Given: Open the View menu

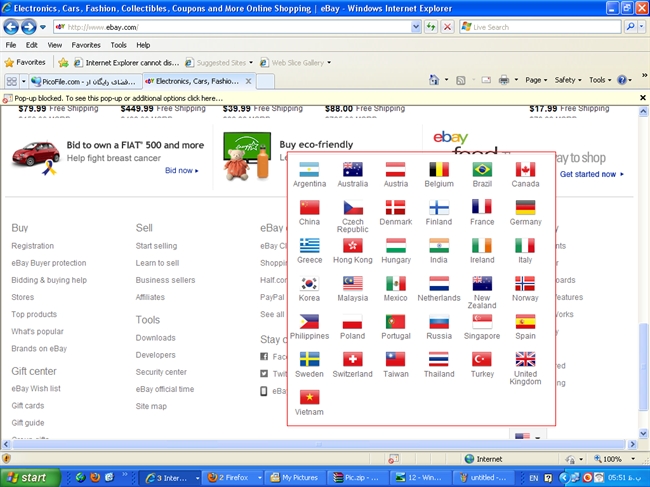Looking at the screenshot, I should click(55, 45).
